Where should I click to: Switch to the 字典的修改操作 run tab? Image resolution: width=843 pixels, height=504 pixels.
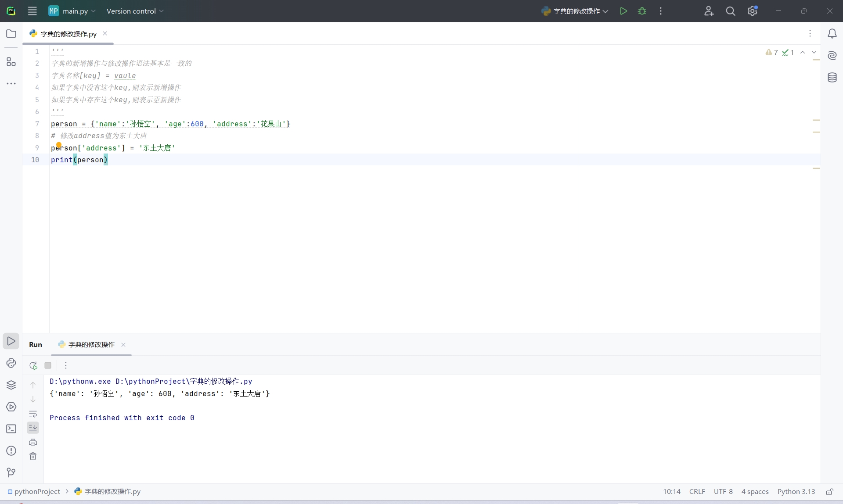pos(91,345)
